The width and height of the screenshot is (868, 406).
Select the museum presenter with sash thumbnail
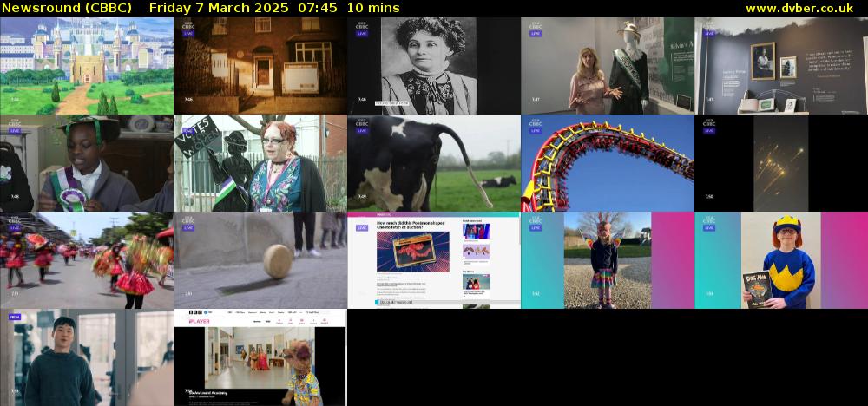pyautogui.click(x=608, y=66)
